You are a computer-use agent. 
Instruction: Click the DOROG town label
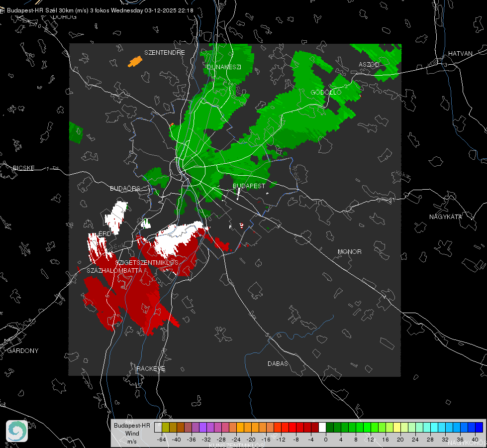click(65, 17)
